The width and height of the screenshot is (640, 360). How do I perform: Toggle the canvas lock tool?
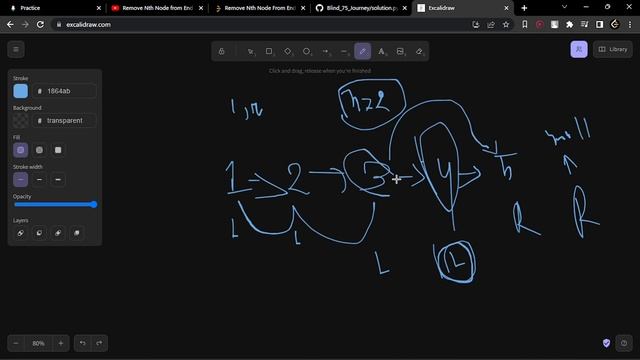coord(221,51)
